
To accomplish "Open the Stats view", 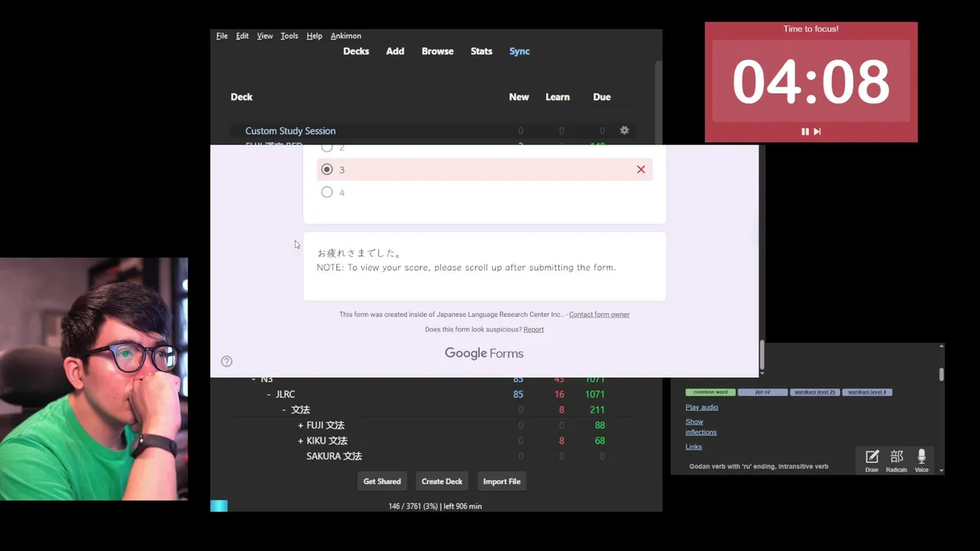I will 482,51.
